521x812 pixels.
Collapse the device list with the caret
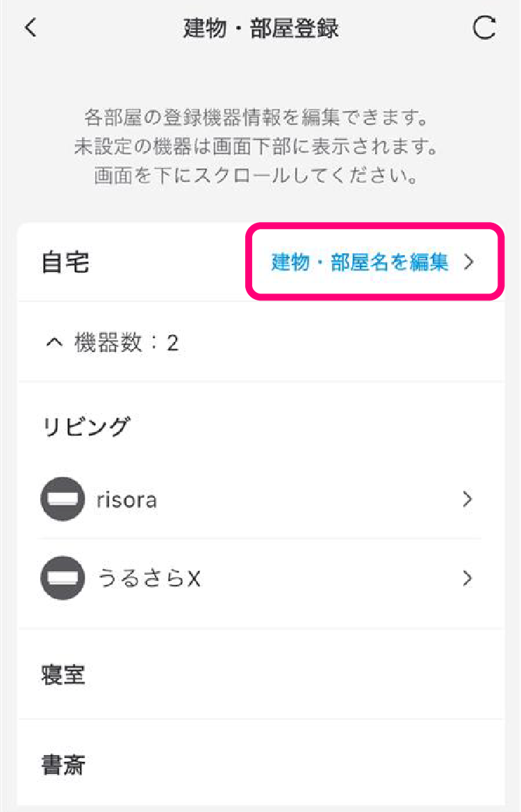53,343
